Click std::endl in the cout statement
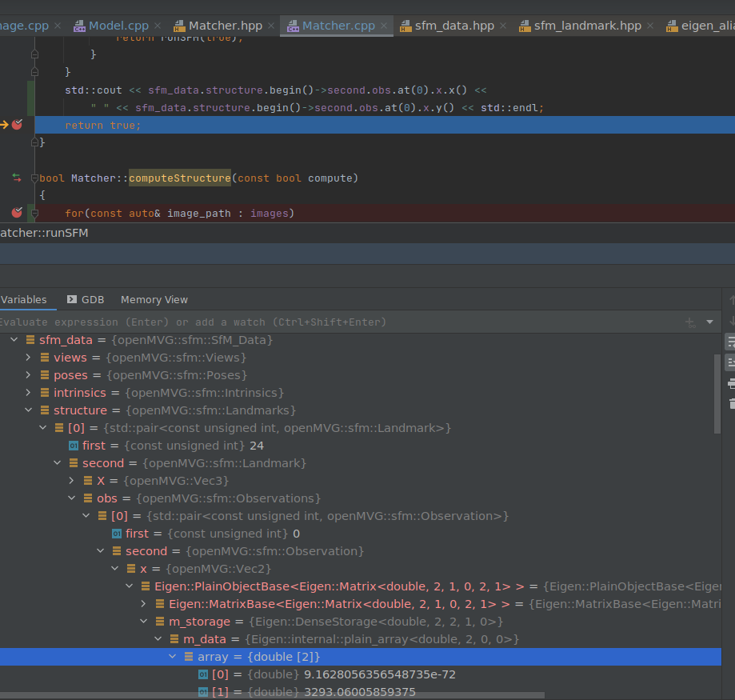Viewport: 735px width, 700px height. pos(509,108)
